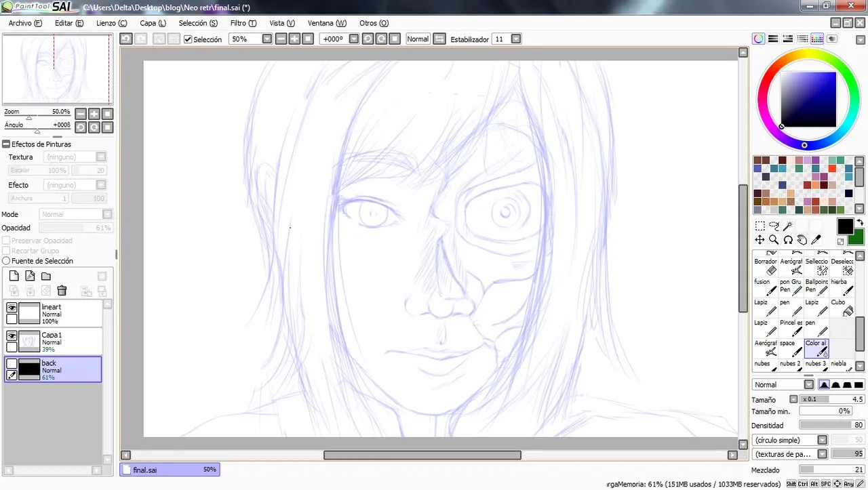
Task: Open the brush blending mode Normal dropdown
Action: point(809,385)
